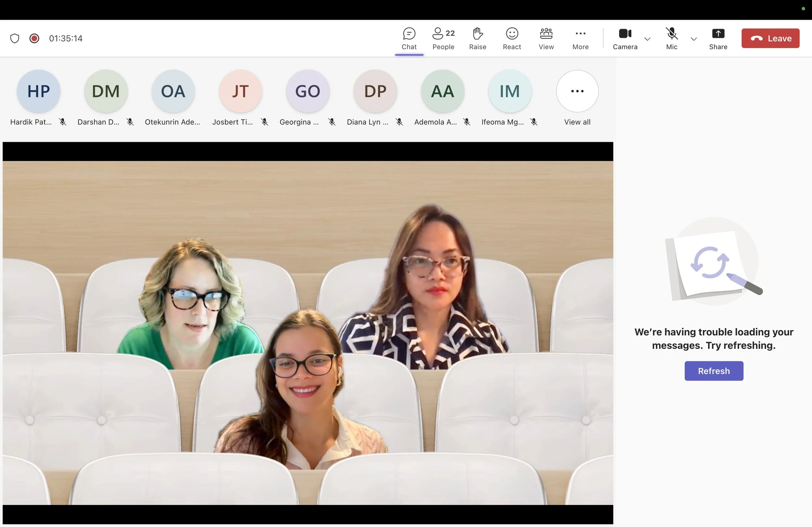Turn on your Camera
Image resolution: width=812 pixels, height=527 pixels.
pyautogui.click(x=625, y=38)
